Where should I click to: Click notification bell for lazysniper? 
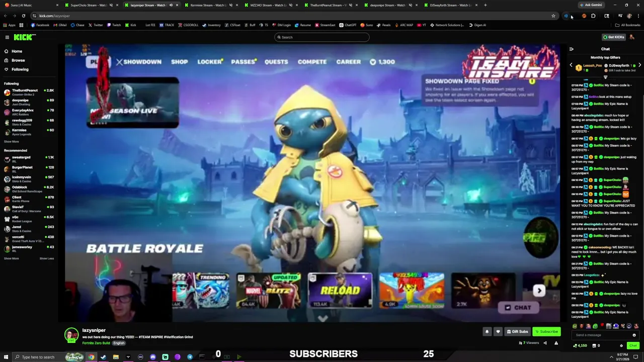[487, 331]
